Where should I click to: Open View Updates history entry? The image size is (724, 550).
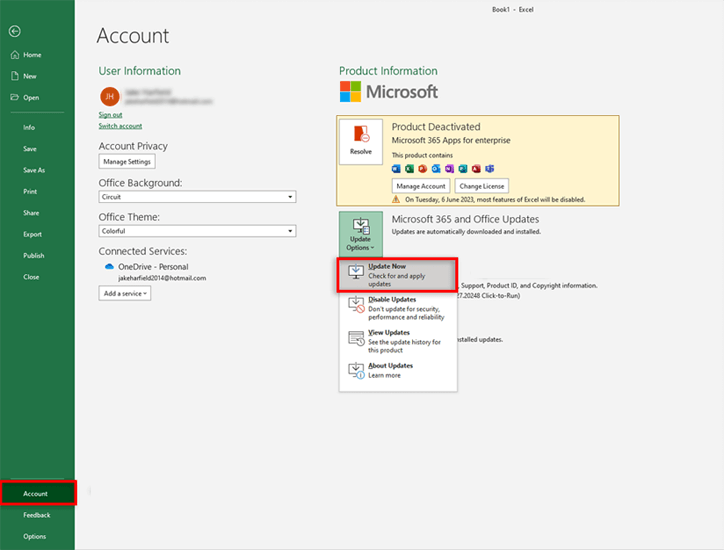click(x=397, y=341)
